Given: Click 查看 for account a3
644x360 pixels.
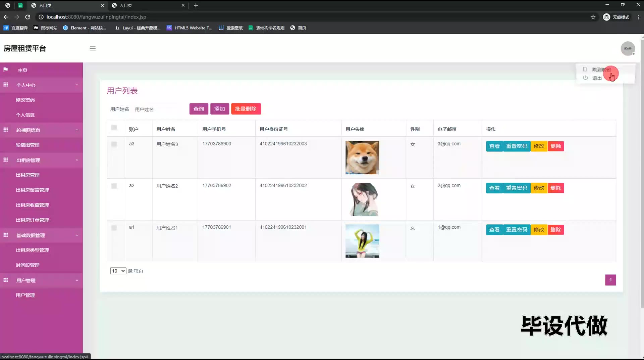Looking at the screenshot, I should [x=494, y=146].
